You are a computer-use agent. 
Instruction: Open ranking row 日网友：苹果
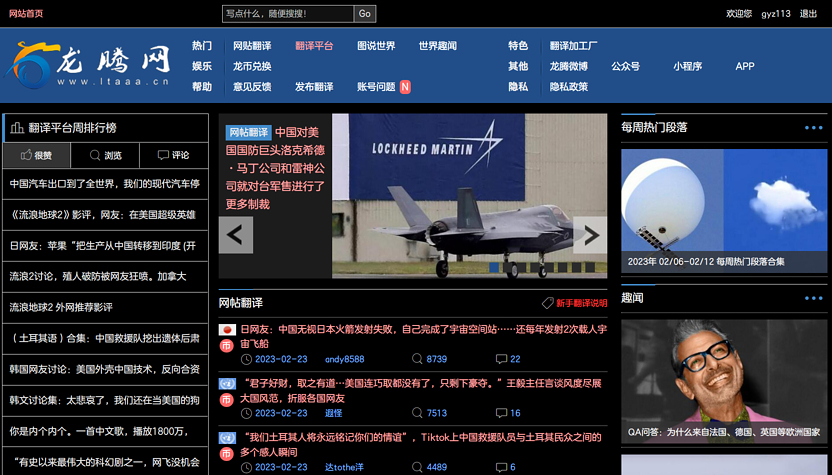pyautogui.click(x=105, y=246)
